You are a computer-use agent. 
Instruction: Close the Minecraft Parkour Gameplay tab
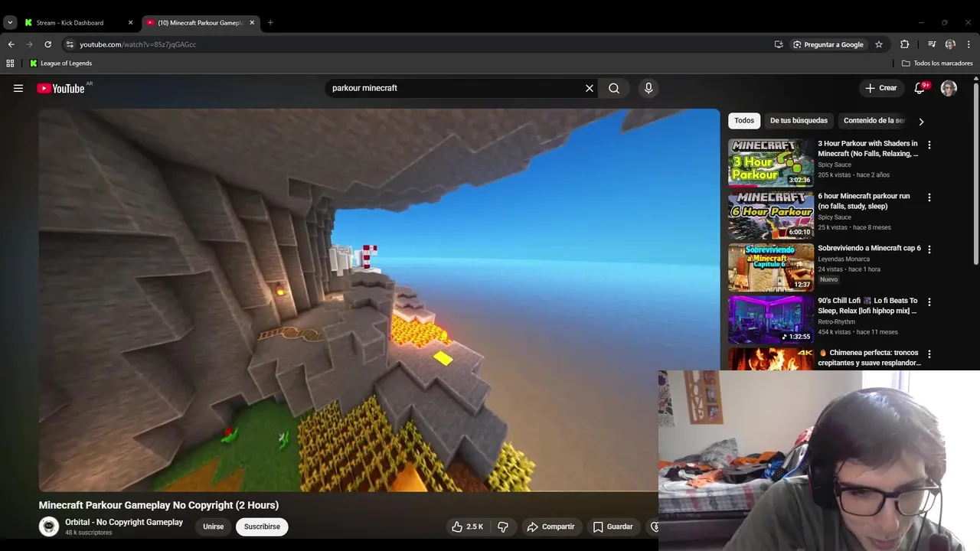[252, 23]
